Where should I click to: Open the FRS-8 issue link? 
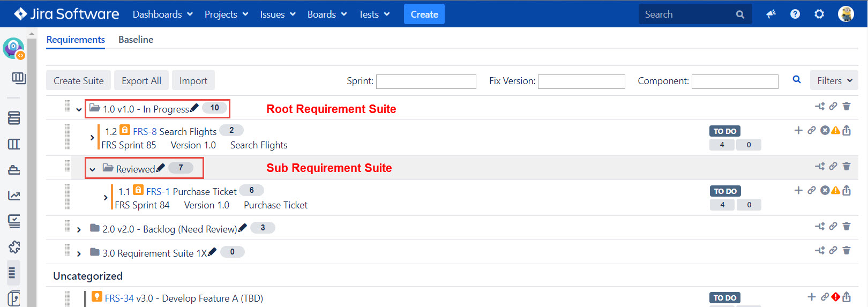point(145,131)
